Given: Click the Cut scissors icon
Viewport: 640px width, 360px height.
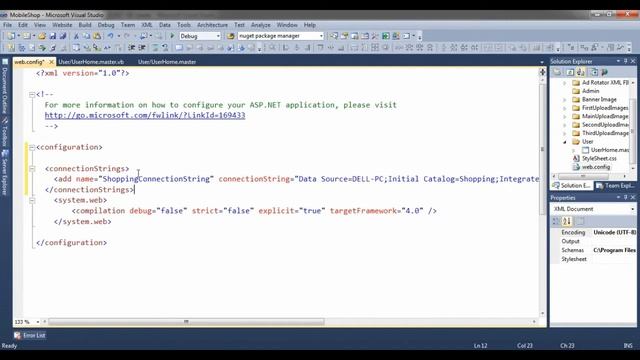Looking at the screenshot, I should [76, 36].
